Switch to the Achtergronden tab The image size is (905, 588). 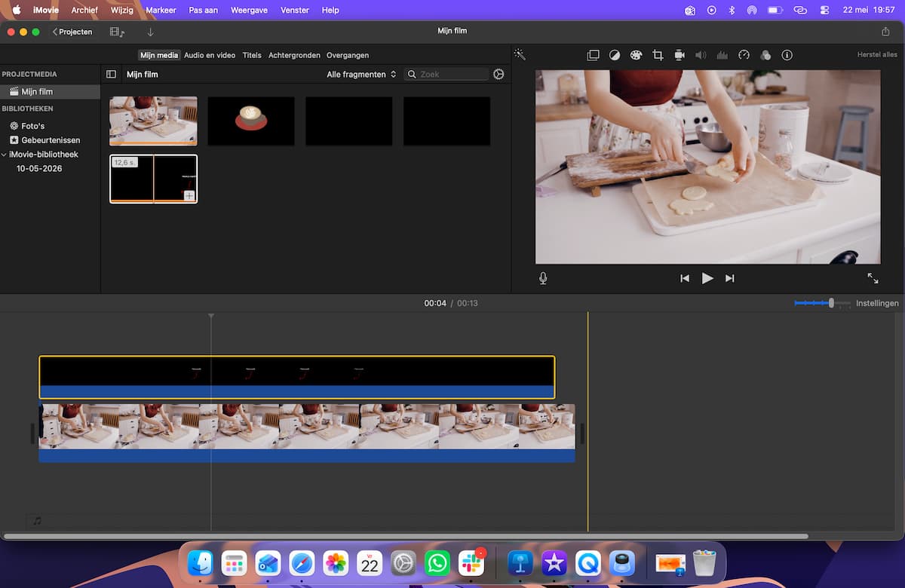point(294,55)
